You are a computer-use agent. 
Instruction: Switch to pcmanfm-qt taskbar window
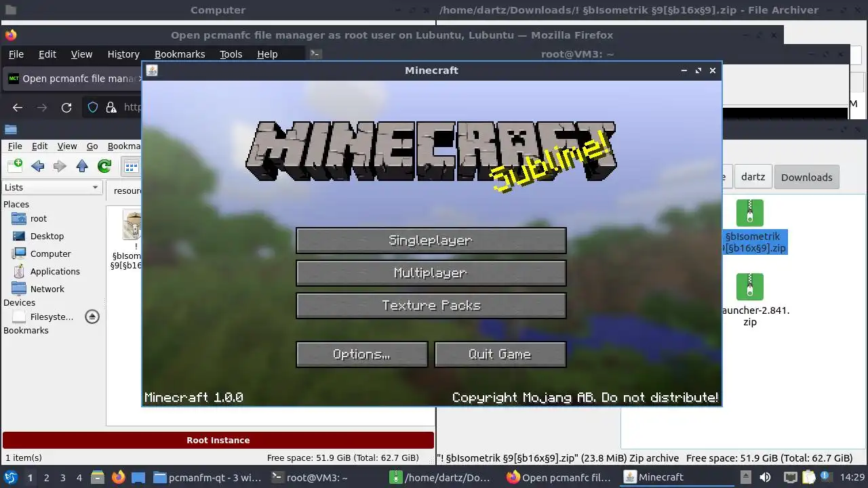(x=208, y=478)
